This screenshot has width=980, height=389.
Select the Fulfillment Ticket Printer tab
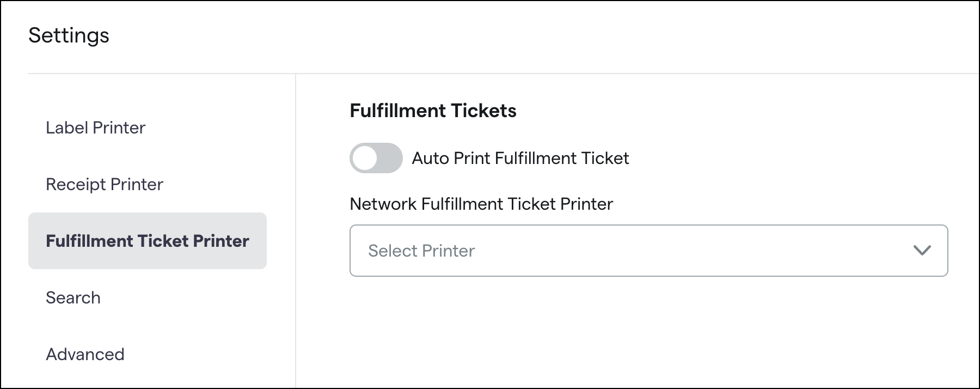click(148, 241)
